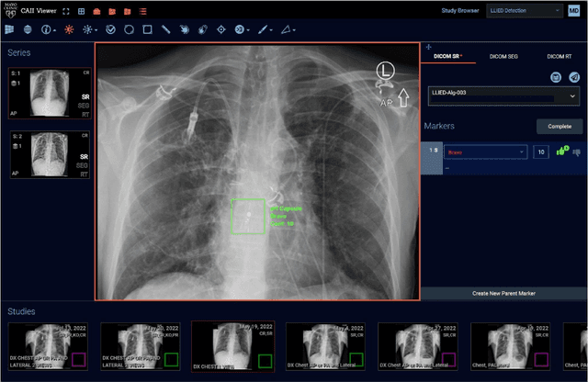This screenshot has width=588, height=382.
Task: Click the grid layout icon in top bar
Action: pos(82,11)
